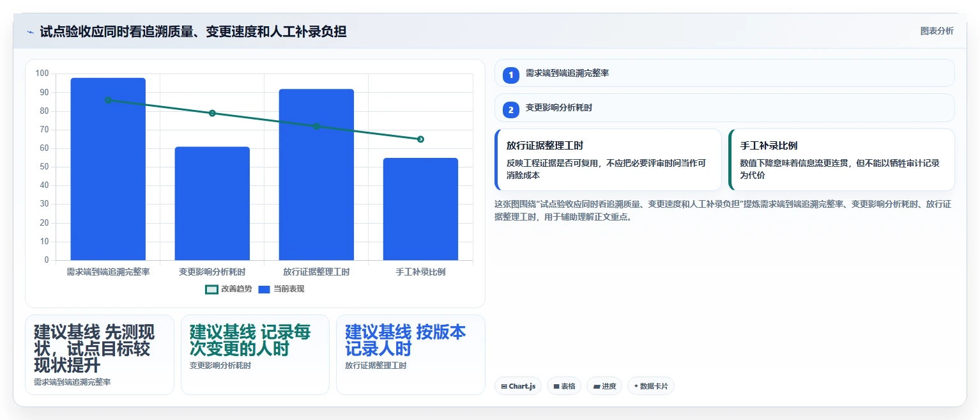Click the number 2 badge icon

pyautogui.click(x=511, y=110)
